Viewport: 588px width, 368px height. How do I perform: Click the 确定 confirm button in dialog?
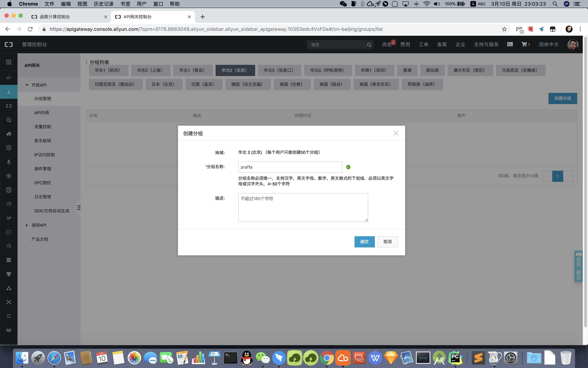(364, 241)
